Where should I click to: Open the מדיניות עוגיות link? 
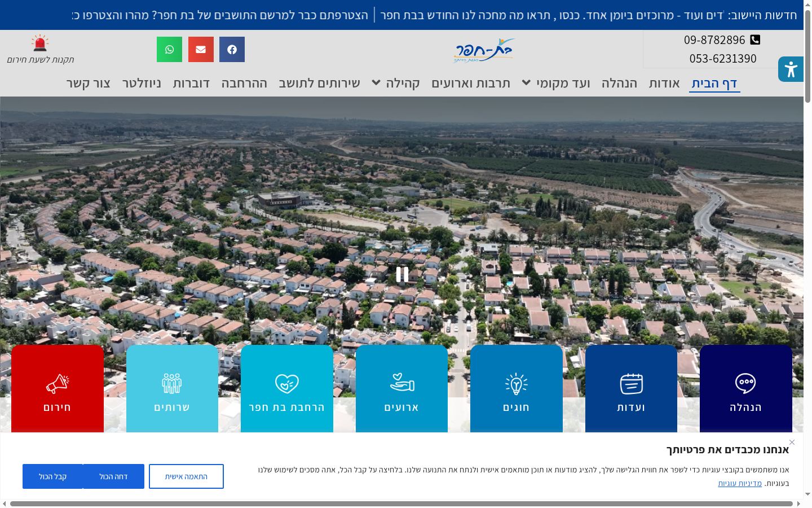coord(740,483)
